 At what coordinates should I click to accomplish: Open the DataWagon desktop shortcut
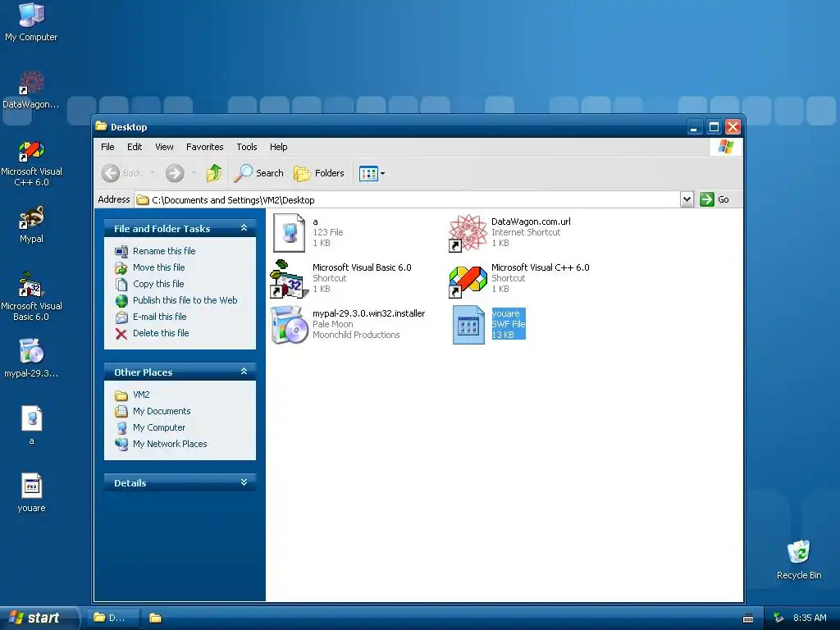coord(31,90)
